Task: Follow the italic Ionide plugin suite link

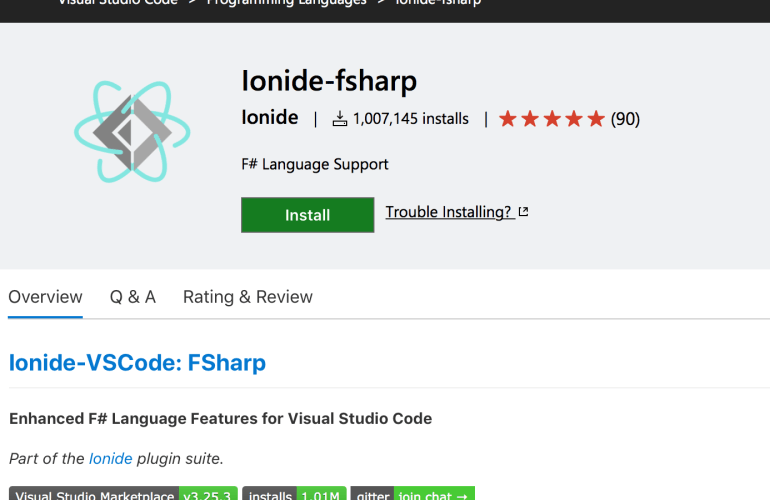Action: [110, 458]
